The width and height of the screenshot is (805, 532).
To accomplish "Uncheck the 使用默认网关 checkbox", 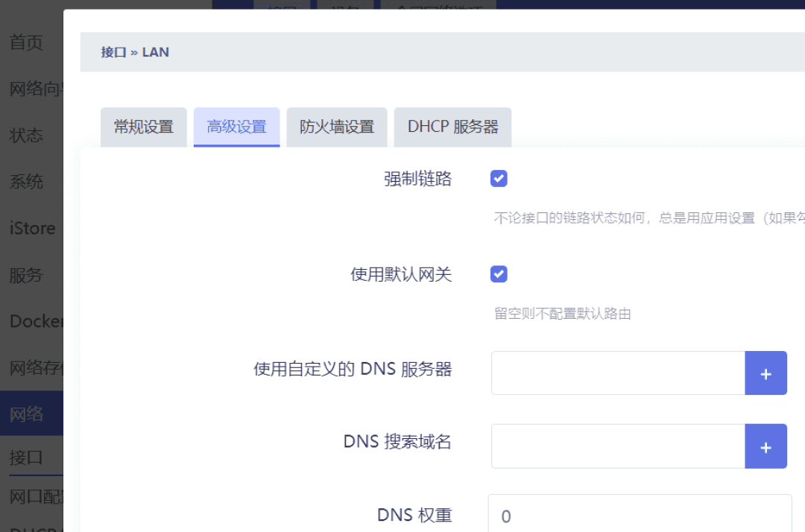I will [x=499, y=274].
